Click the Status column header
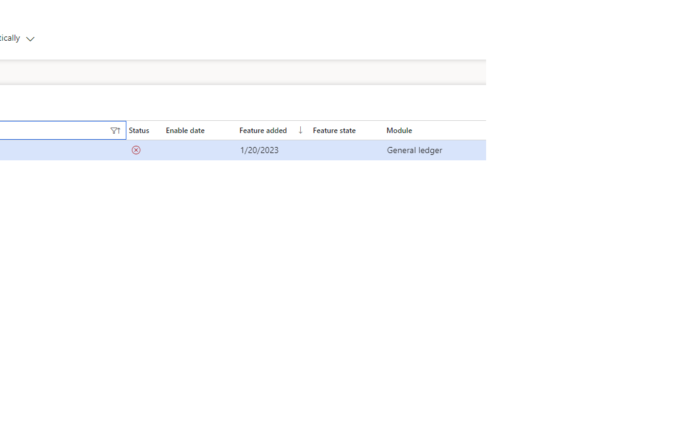The image size is (700, 441). point(139,130)
